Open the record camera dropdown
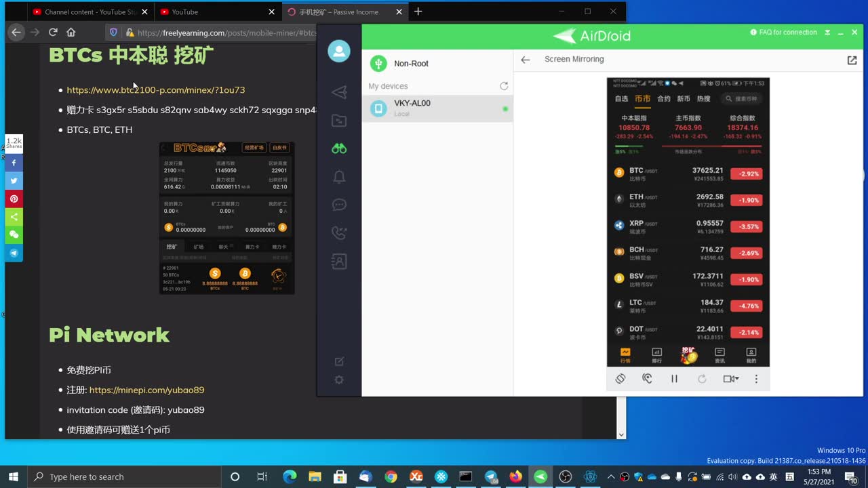Viewport: 868px width, 488px height. pyautogui.click(x=730, y=379)
